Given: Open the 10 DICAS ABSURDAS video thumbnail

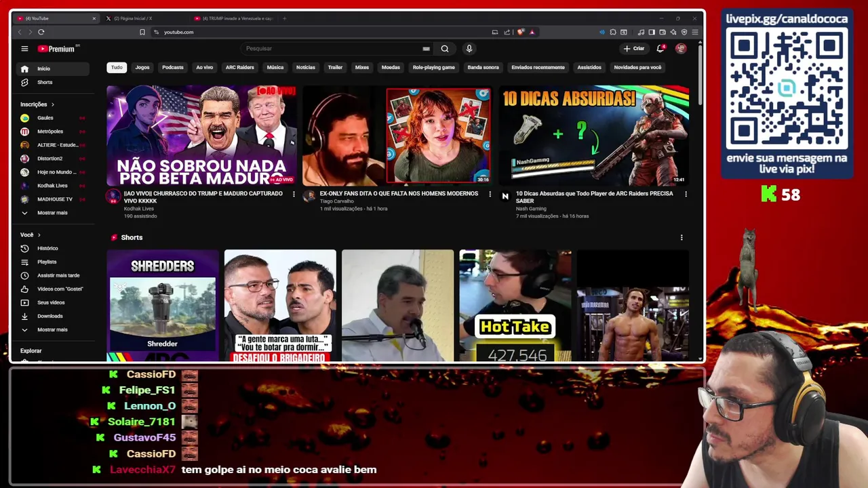Looking at the screenshot, I should pyautogui.click(x=594, y=136).
